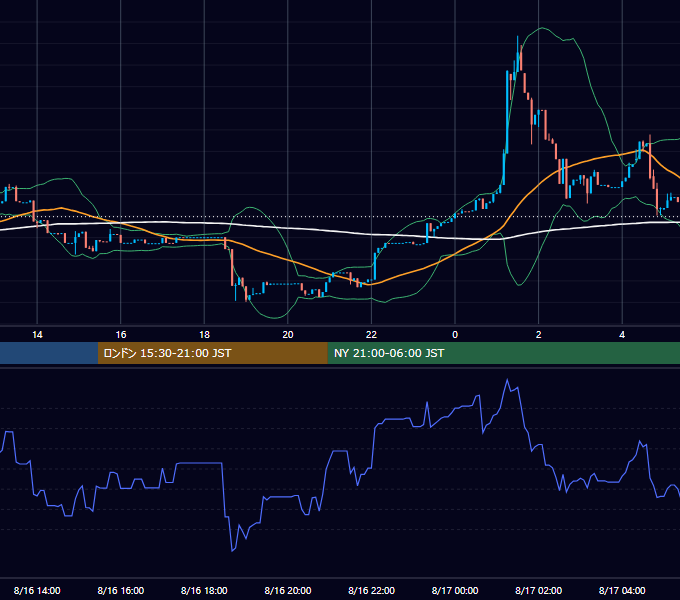Click the 14 hour label on price chart axis

coord(37,335)
